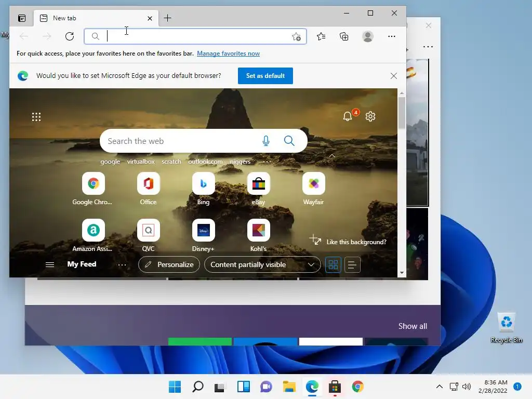Expand Content partially visible dropdown

click(x=262, y=264)
